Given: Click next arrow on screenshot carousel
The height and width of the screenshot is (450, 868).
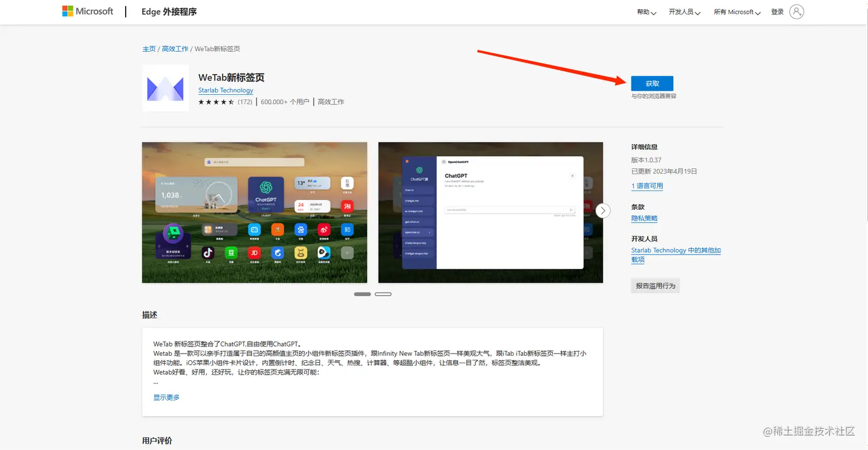Looking at the screenshot, I should 603,210.
